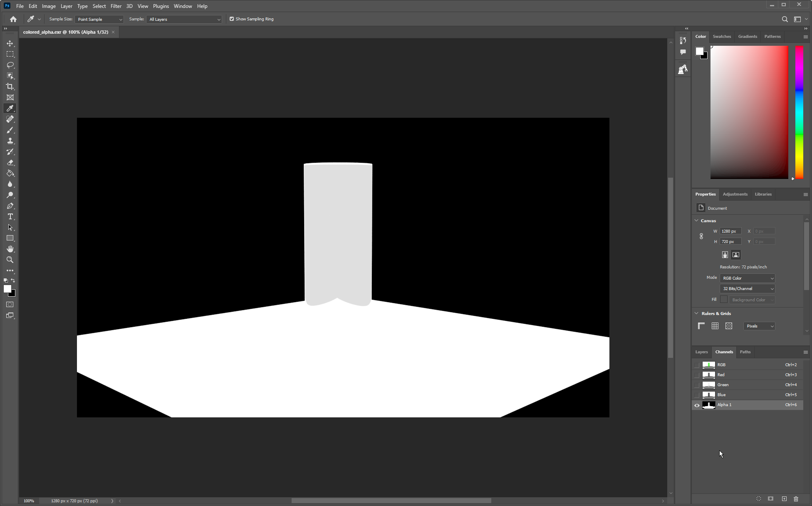
Task: Open the Plugins menu
Action: (161, 6)
